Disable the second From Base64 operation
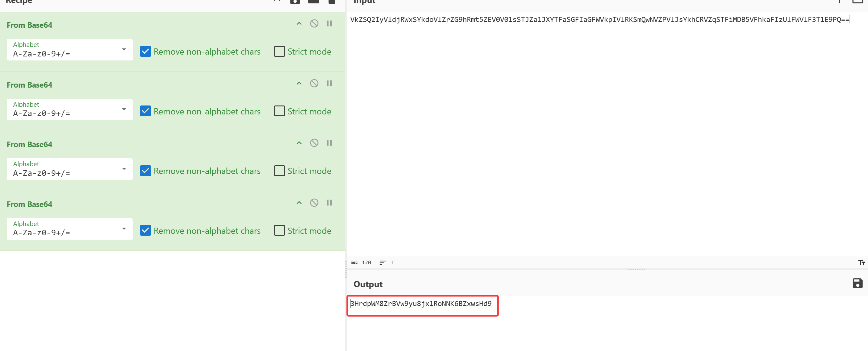The width and height of the screenshot is (868, 351). (314, 83)
